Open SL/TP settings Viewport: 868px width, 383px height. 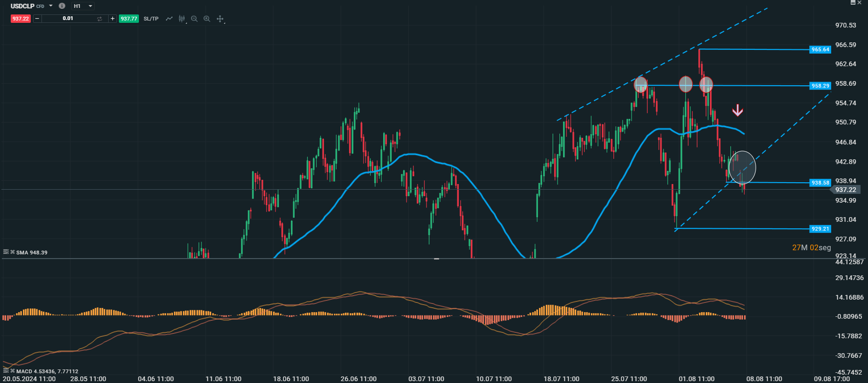point(151,19)
